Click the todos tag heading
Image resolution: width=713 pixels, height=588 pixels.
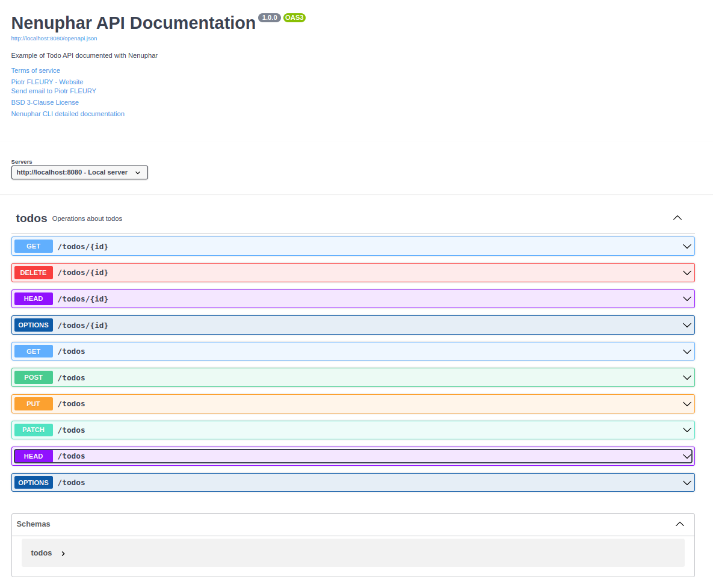point(31,218)
